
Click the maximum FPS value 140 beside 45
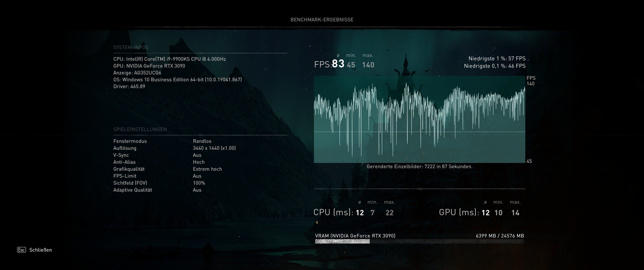click(368, 65)
